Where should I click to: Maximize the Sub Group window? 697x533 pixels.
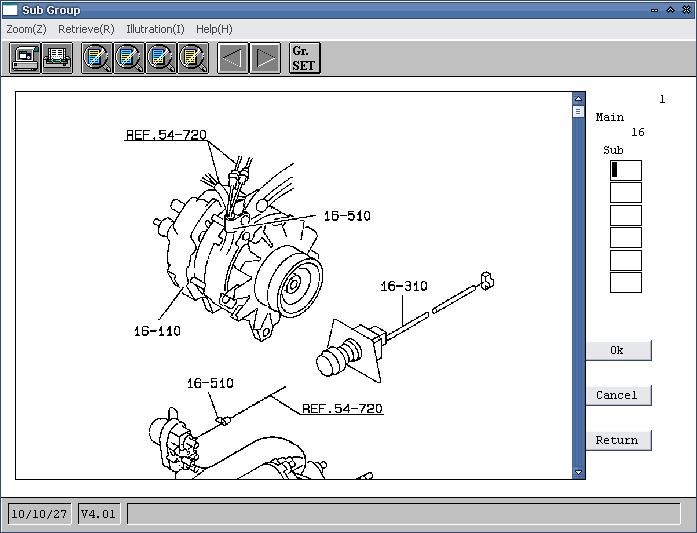[x=670, y=10]
